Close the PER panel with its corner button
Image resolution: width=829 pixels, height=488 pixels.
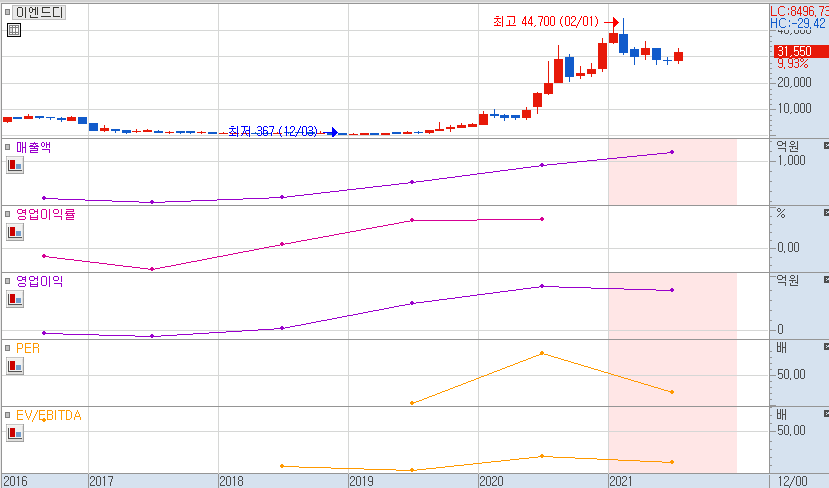(x=826, y=347)
